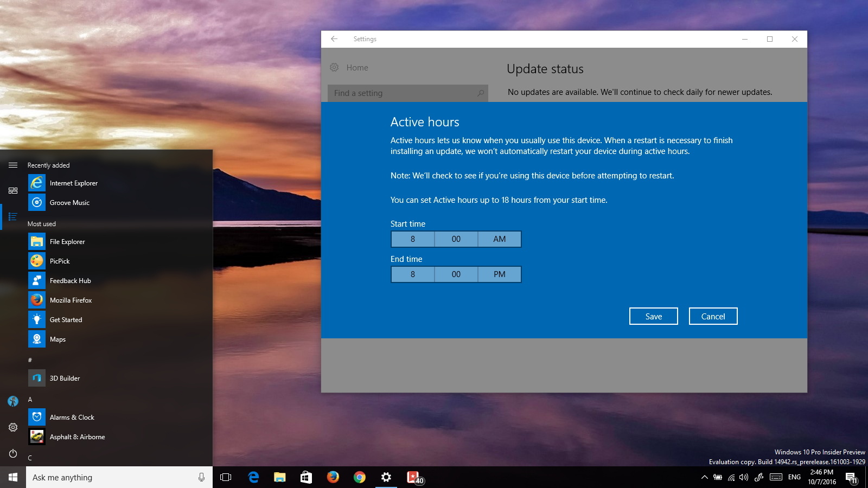Open Task View on the taskbar
The image size is (868, 488).
point(224,478)
